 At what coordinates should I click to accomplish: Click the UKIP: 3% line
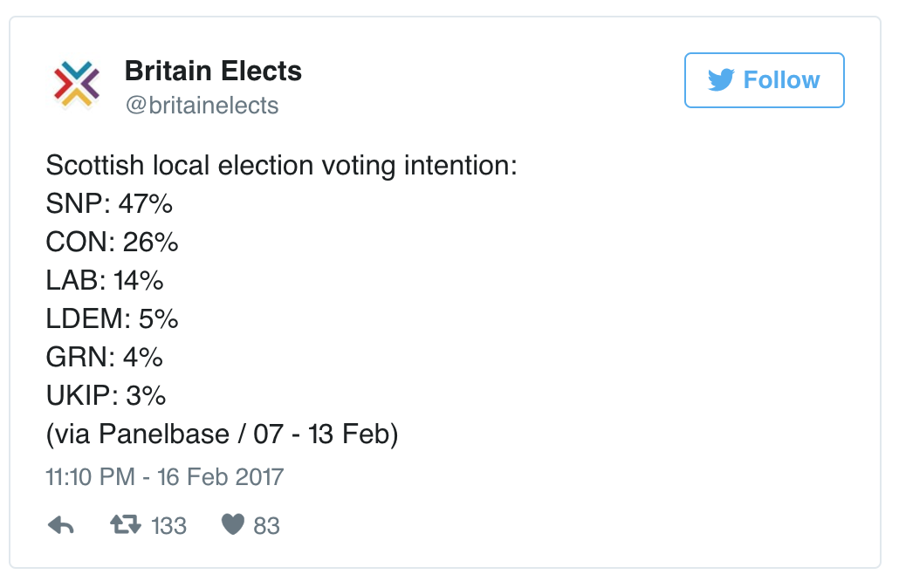tap(106, 396)
